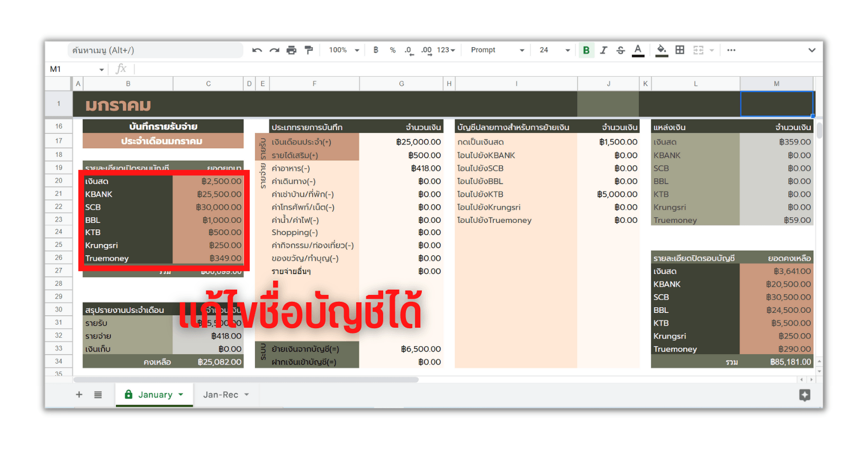Viewport: 868px width, 450px height.
Task: Select column M header
Action: tap(776, 84)
